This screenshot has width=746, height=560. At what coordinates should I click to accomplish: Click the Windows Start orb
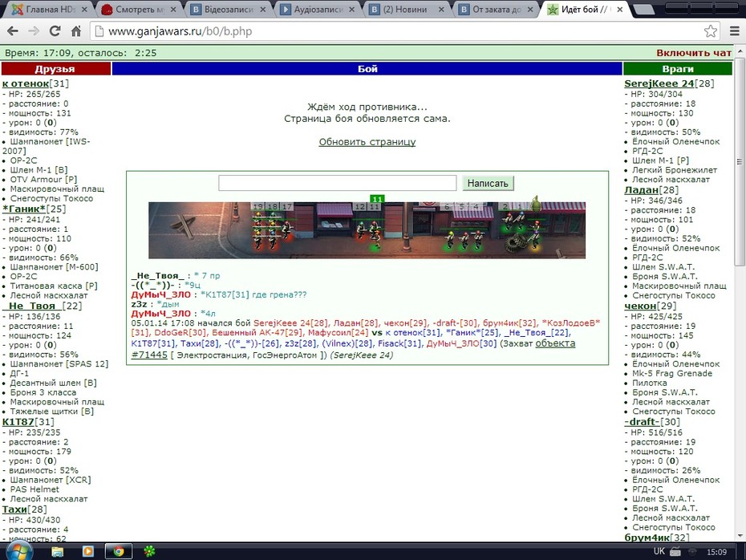click(18, 551)
